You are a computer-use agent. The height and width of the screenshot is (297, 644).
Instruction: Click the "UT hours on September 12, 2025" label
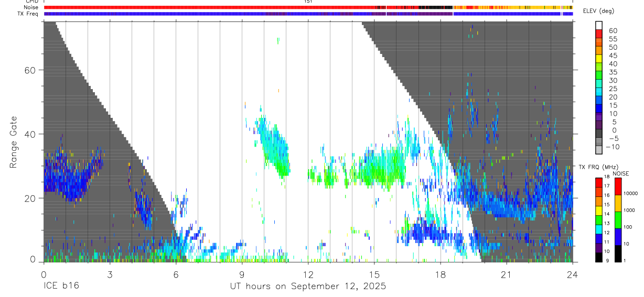click(308, 287)
